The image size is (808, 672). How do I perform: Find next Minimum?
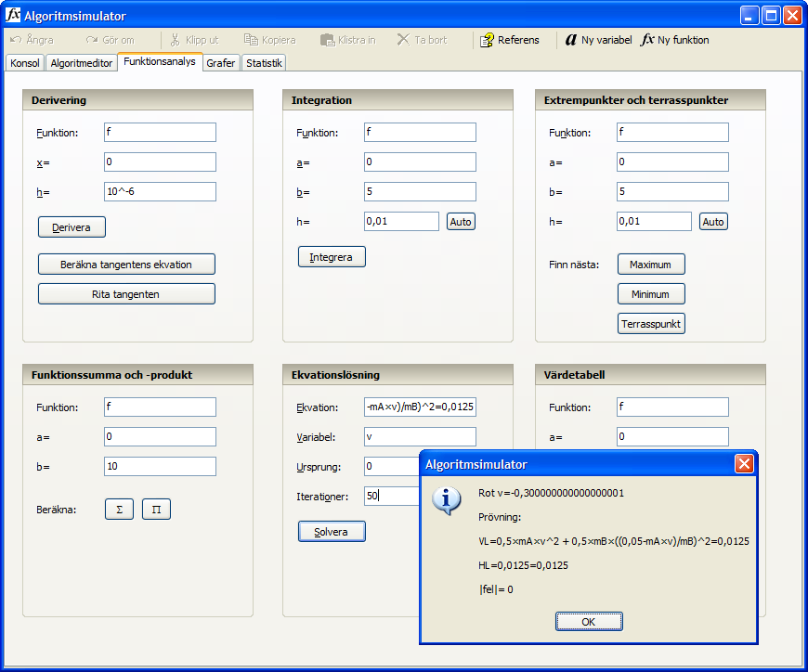(651, 294)
